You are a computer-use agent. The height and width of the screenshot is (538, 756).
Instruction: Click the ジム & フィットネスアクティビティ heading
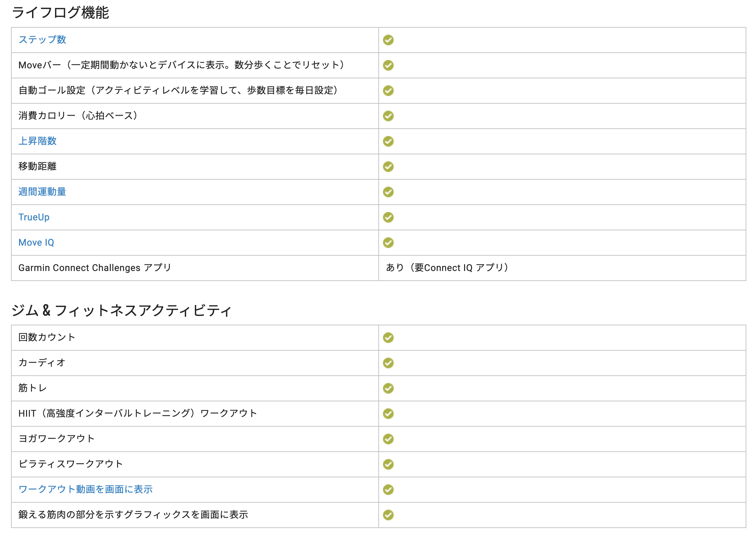[x=121, y=310]
